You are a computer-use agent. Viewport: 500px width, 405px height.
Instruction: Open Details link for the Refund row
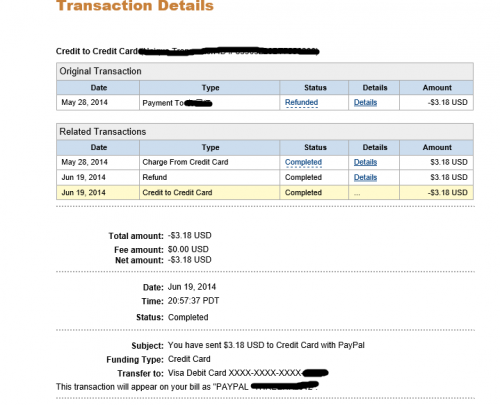click(x=365, y=177)
